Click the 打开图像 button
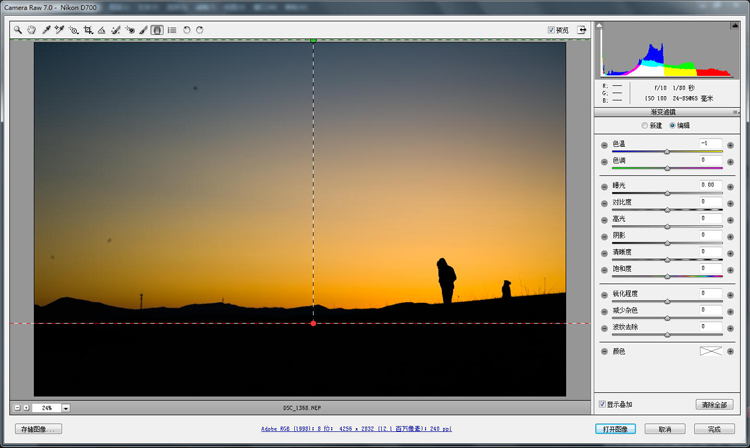Screen dimensions: 750x448 pyautogui.click(x=616, y=429)
